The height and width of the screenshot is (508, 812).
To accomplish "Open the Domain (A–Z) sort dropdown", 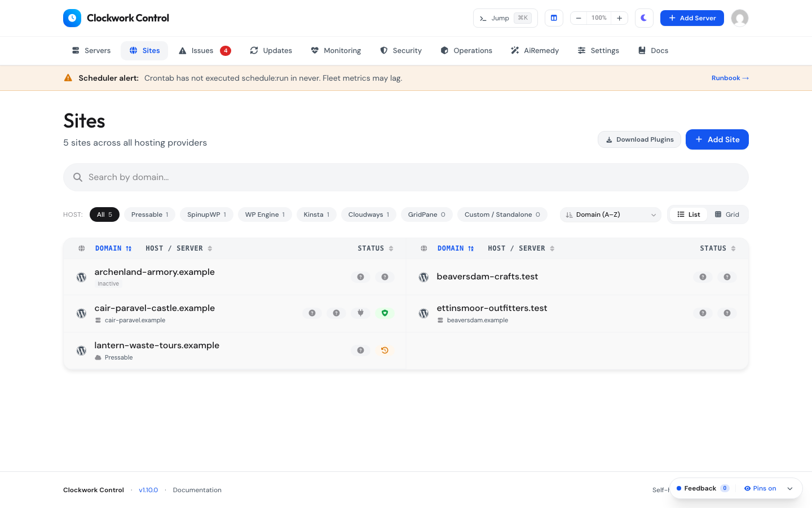I will [x=611, y=214].
